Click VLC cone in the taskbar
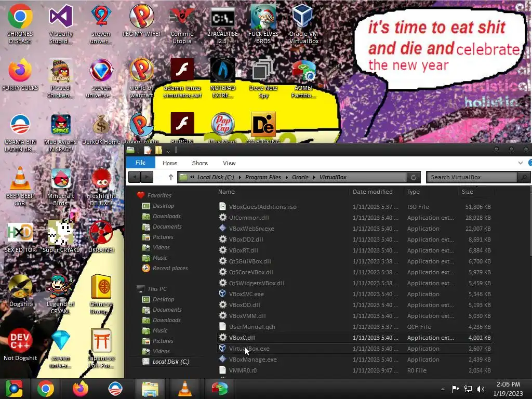The height and width of the screenshot is (399, 532). pos(184,389)
